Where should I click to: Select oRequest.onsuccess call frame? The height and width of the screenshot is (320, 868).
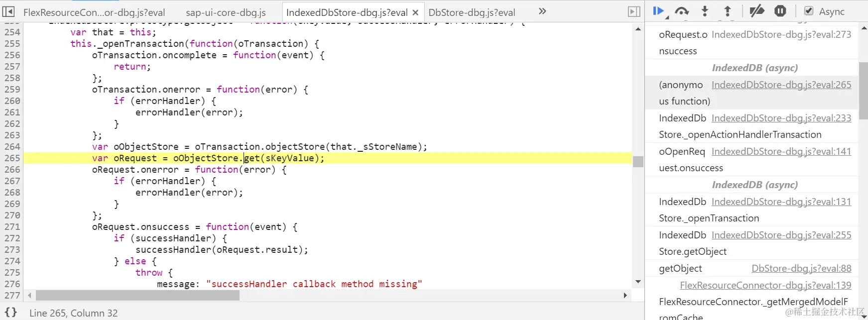pyautogui.click(x=752, y=42)
